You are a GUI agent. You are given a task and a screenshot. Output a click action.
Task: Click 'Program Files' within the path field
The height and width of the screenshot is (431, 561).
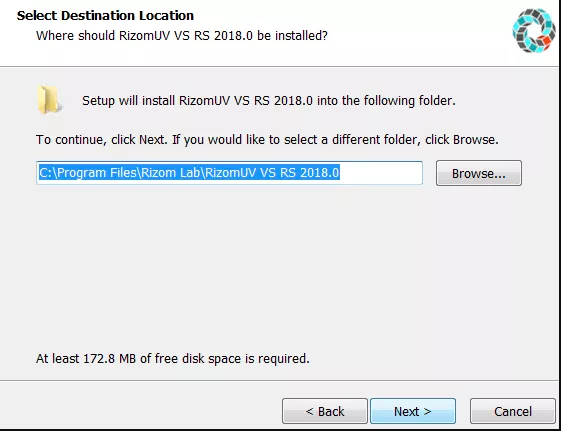pyautogui.click(x=97, y=173)
